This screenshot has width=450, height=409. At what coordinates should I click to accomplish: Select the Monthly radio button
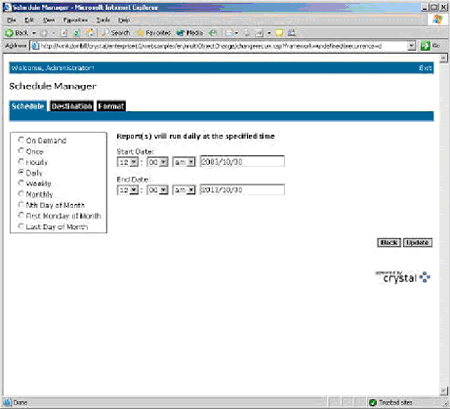[x=21, y=194]
